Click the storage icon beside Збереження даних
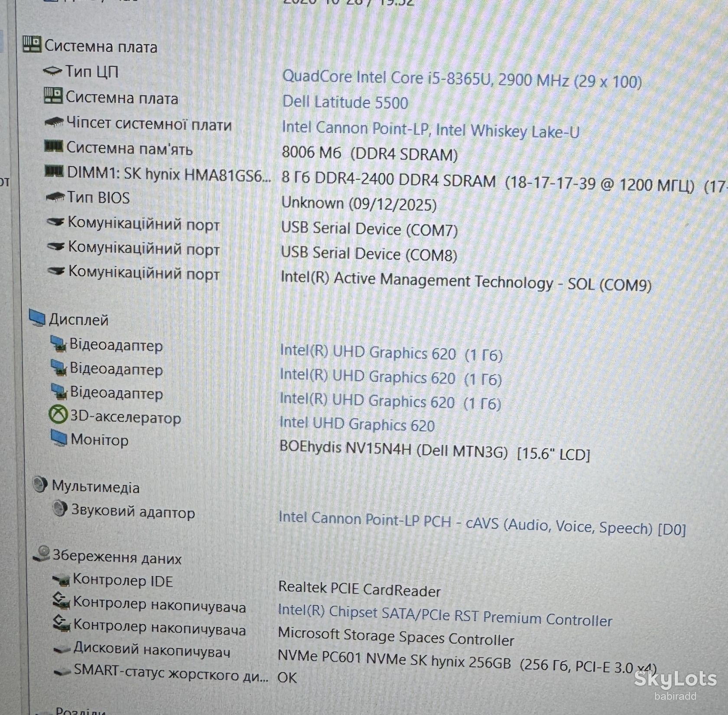Screen dimensions: 728x715 (x=42, y=554)
